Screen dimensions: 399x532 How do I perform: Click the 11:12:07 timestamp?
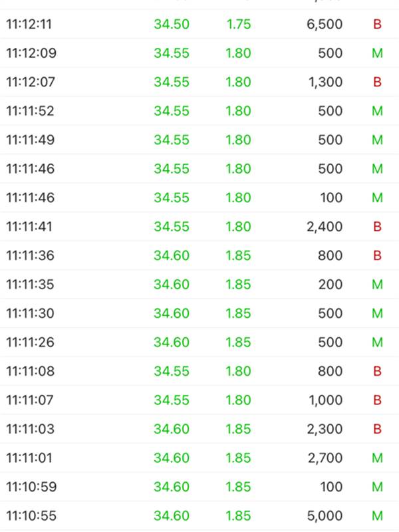[31, 82]
